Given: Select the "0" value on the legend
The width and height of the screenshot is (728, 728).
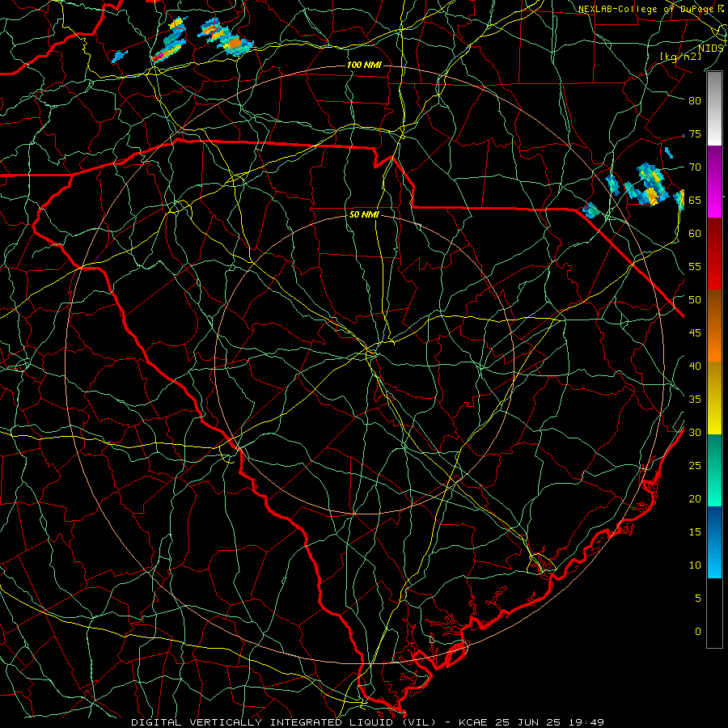Looking at the screenshot, I should tap(698, 632).
